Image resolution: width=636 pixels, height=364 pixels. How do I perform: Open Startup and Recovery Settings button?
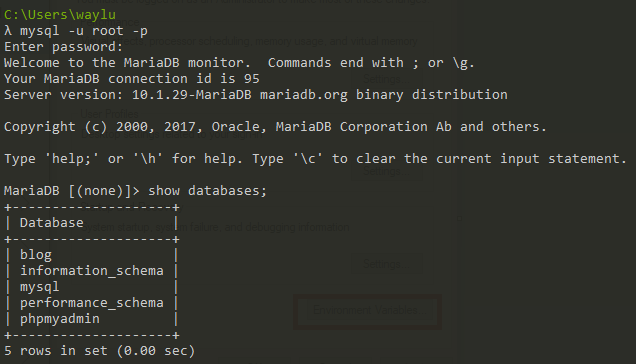point(387,264)
